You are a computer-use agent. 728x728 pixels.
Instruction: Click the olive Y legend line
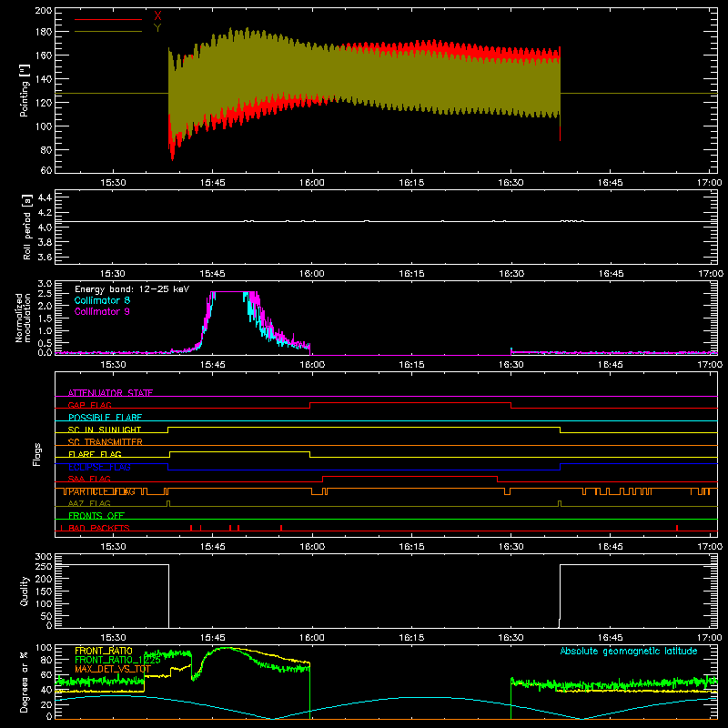coord(108,32)
